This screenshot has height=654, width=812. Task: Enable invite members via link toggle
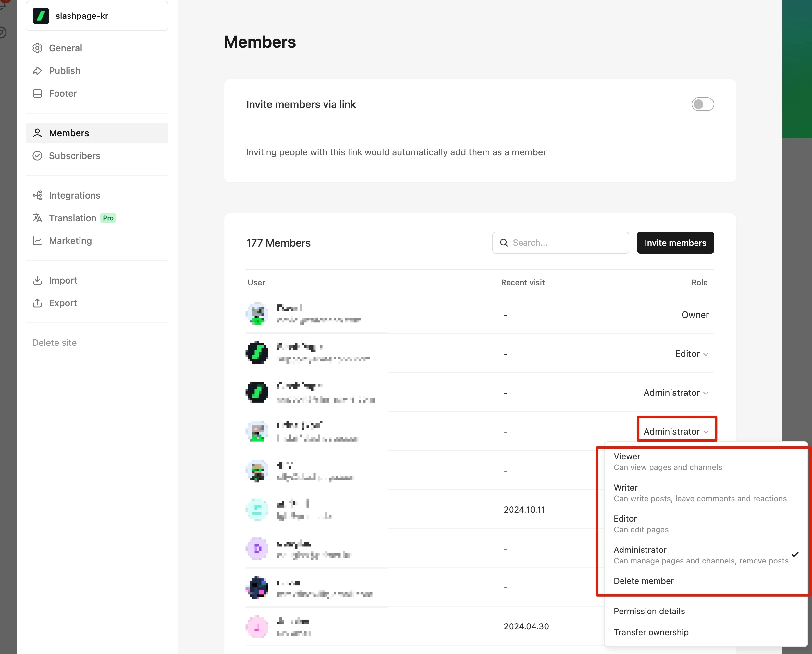coord(702,104)
